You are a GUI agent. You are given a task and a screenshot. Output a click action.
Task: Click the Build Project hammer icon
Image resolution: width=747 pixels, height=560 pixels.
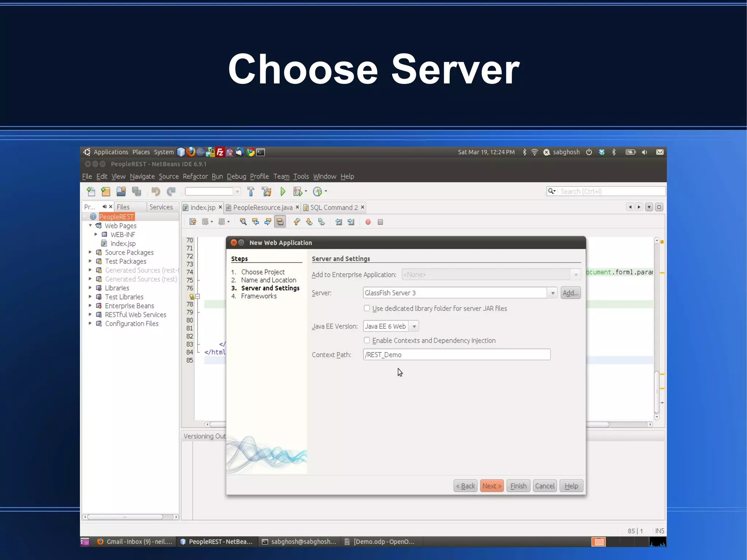251,191
